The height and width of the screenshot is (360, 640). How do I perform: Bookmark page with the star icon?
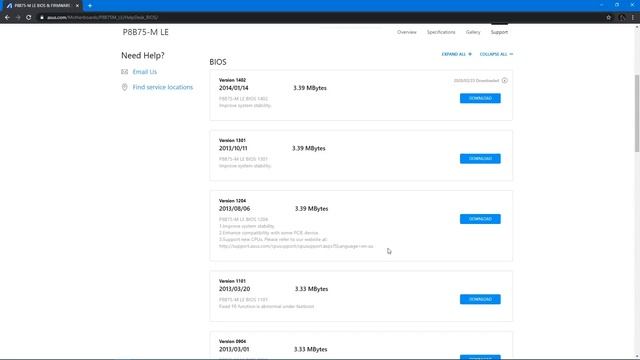[x=609, y=18]
